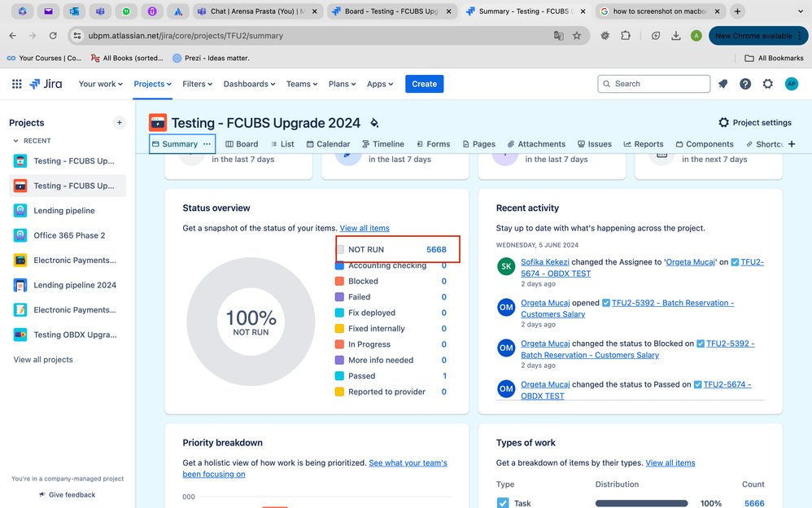Click the NOT RUN count 5668
The width and height of the screenshot is (812, 508).
(x=436, y=249)
